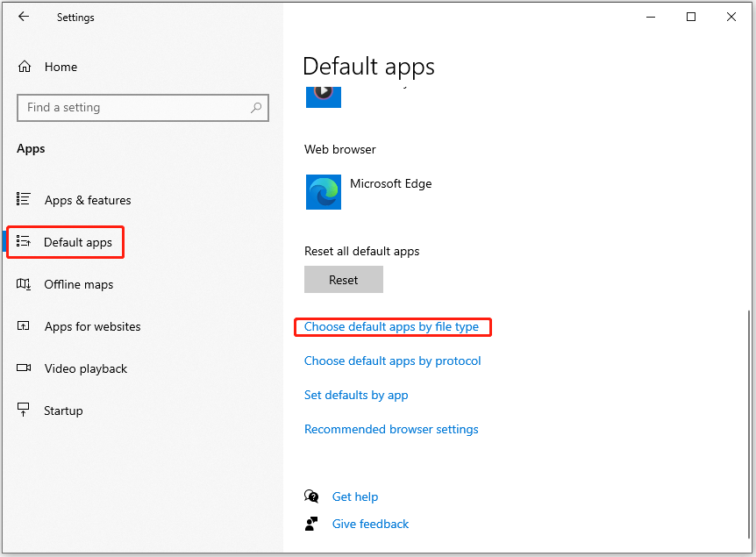
Task: Open Video playback settings
Action: click(86, 369)
